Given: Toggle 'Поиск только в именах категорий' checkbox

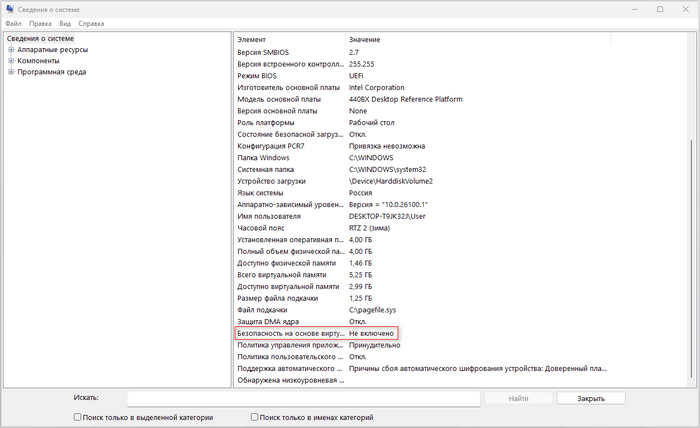Looking at the screenshot, I should tap(255, 417).
